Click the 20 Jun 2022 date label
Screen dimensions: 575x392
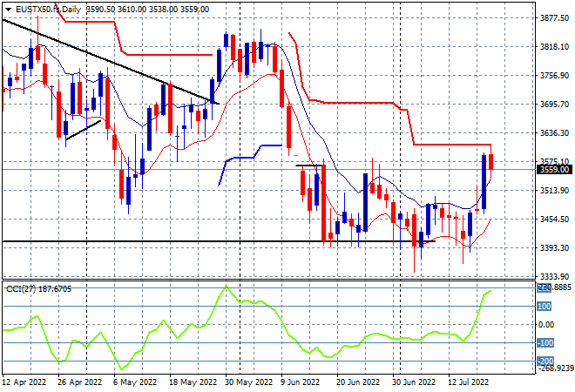[x=358, y=382]
